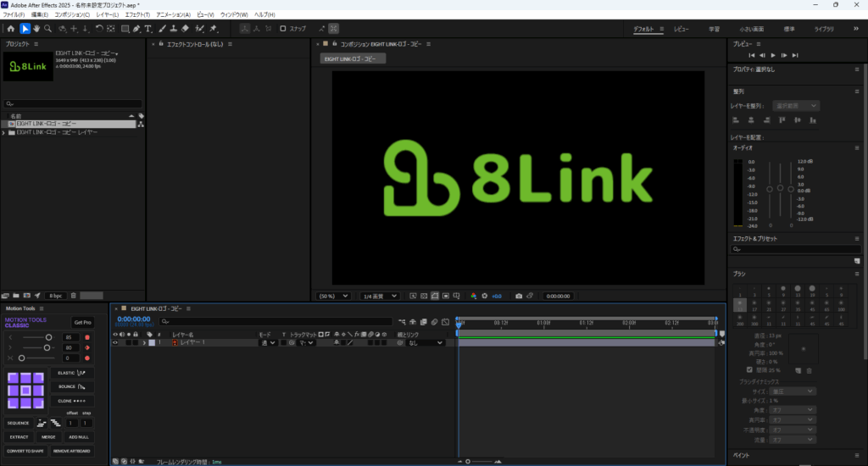Click the top-left anchor point square
The width and height of the screenshot is (868, 466).
13,377
